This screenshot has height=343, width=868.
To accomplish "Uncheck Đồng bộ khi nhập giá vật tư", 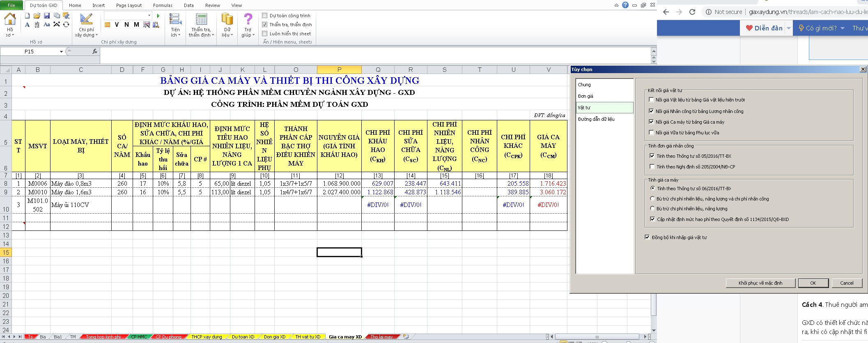I will pos(648,237).
